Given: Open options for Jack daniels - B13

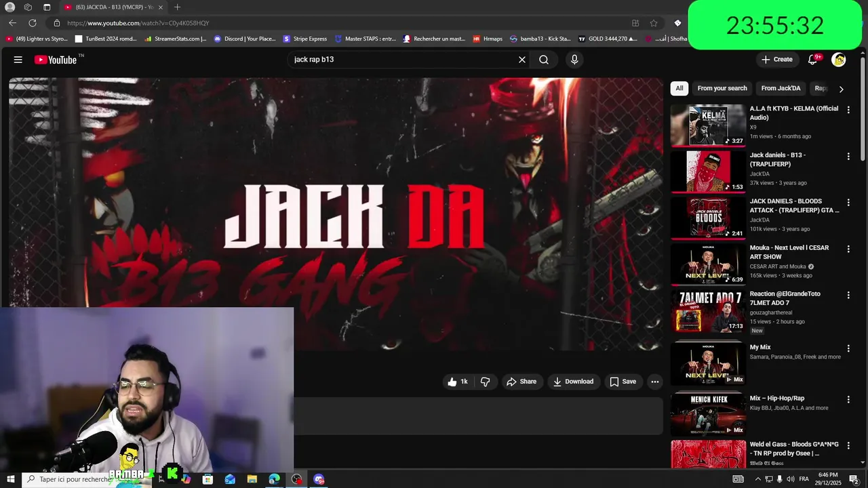Looking at the screenshot, I should (x=848, y=157).
